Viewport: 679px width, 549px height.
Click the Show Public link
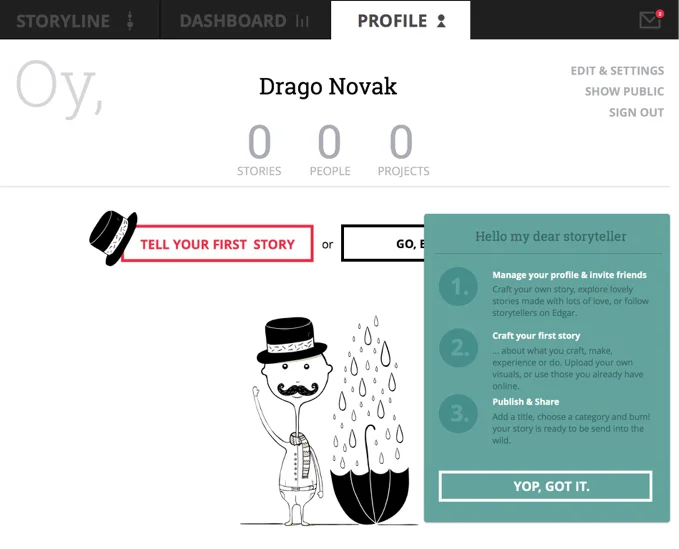click(x=624, y=91)
